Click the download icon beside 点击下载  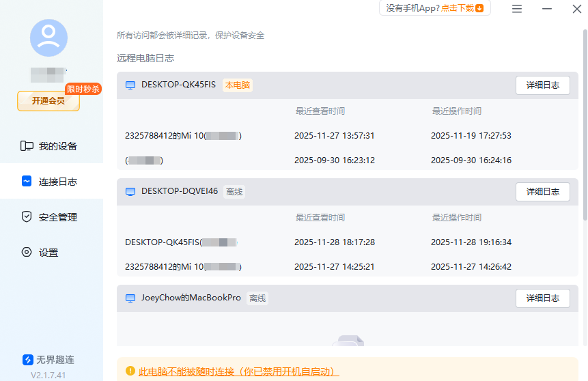pos(479,8)
